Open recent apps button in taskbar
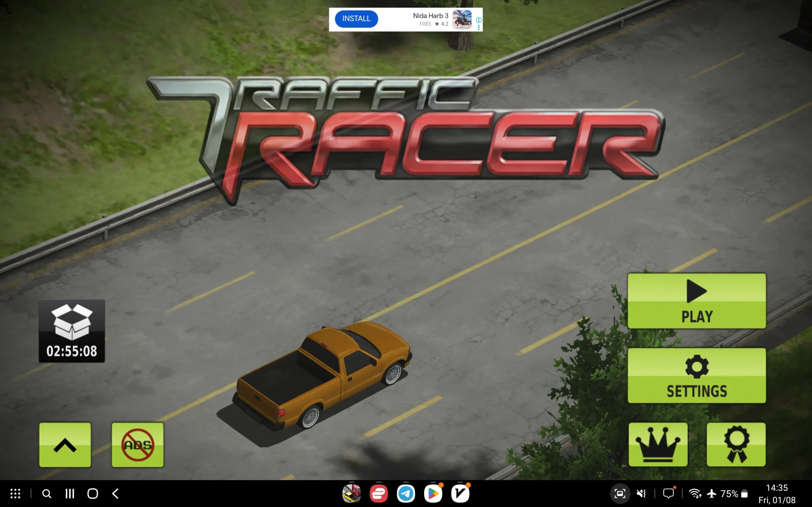 tap(70, 494)
